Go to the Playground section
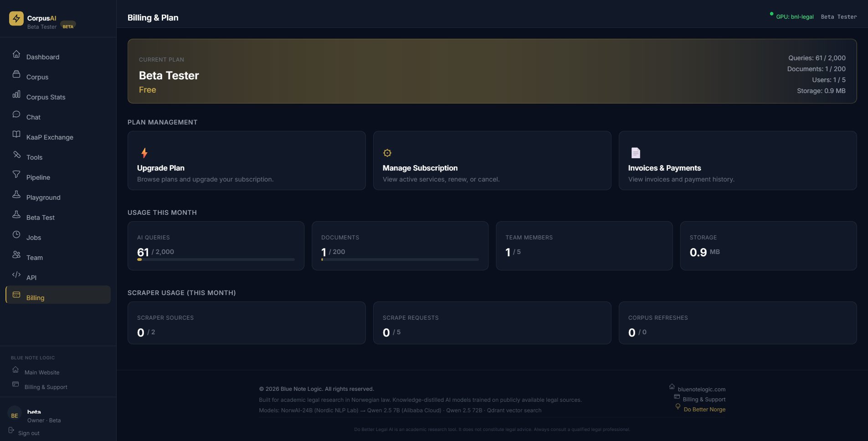Screen dimensions: 868x441 (x=43, y=197)
